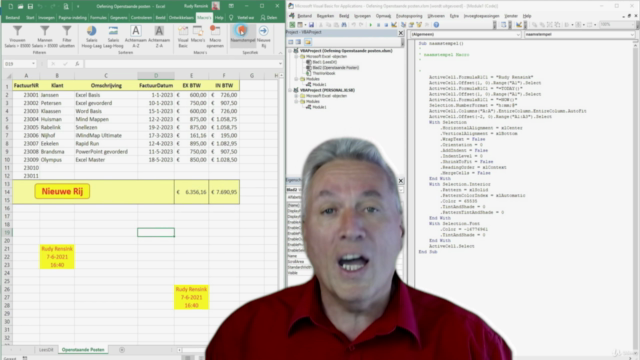This screenshot has height=360, width=640.
Task: Click the Break pause icon in VBA toolbar
Action: pyautogui.click(x=378, y=25)
